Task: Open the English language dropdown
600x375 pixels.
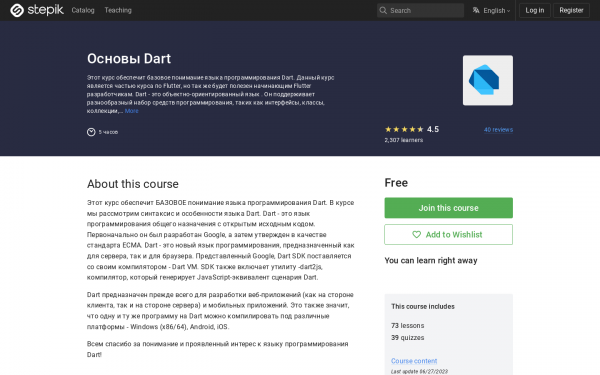Action: point(492,10)
